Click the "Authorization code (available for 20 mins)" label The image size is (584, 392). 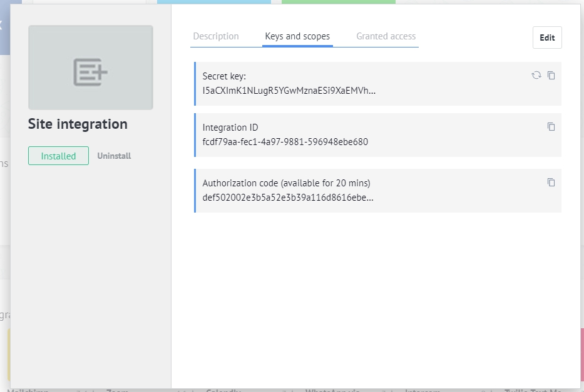tap(286, 183)
